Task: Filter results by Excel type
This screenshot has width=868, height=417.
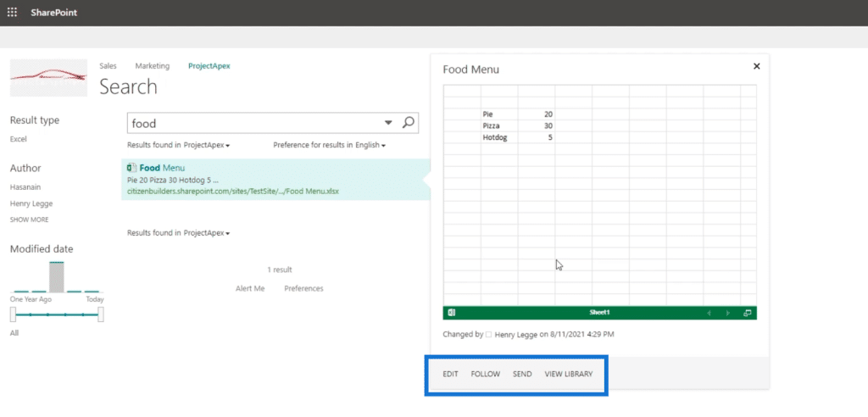Action: (19, 140)
